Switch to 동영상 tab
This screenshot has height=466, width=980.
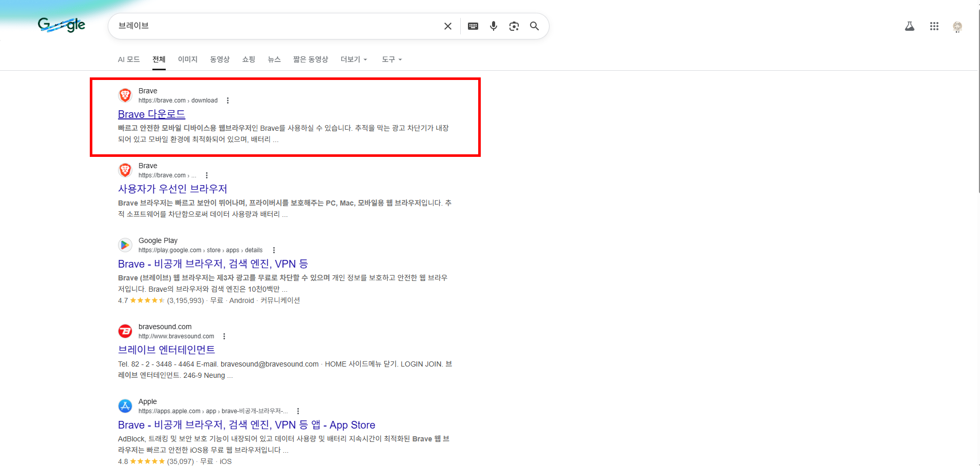tap(220, 59)
